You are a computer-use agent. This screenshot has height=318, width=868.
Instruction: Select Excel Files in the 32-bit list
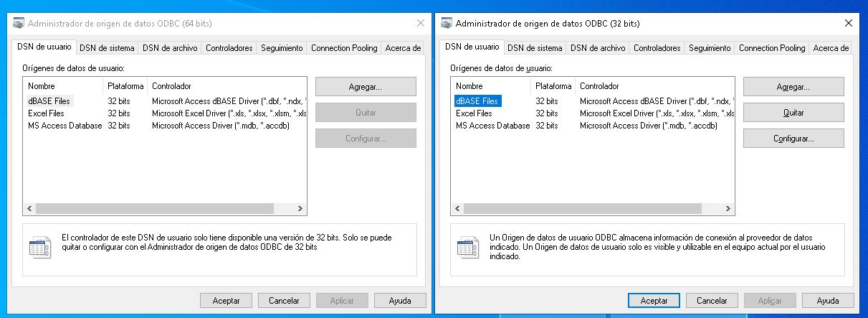click(474, 113)
